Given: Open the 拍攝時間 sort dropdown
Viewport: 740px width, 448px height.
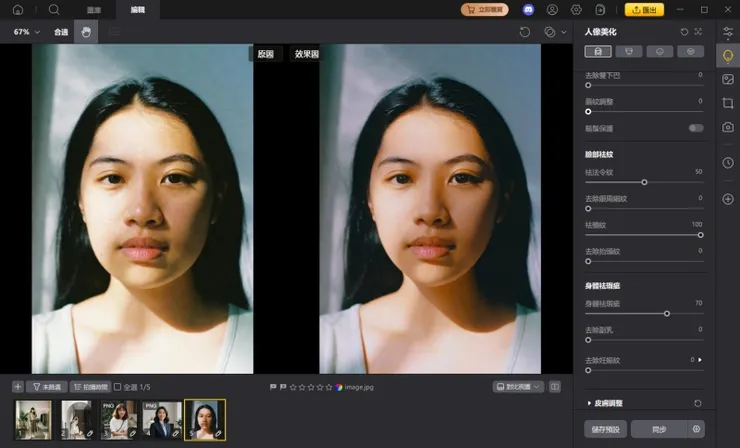Looking at the screenshot, I should (91, 387).
